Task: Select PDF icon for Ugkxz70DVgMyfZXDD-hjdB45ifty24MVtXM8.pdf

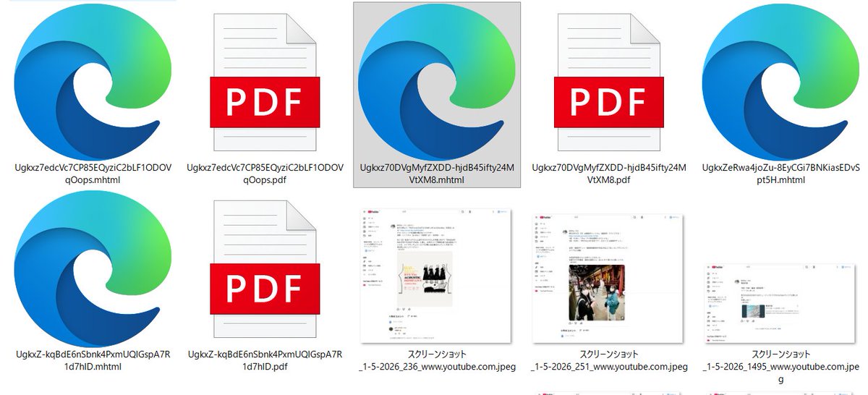Action: click(x=610, y=84)
